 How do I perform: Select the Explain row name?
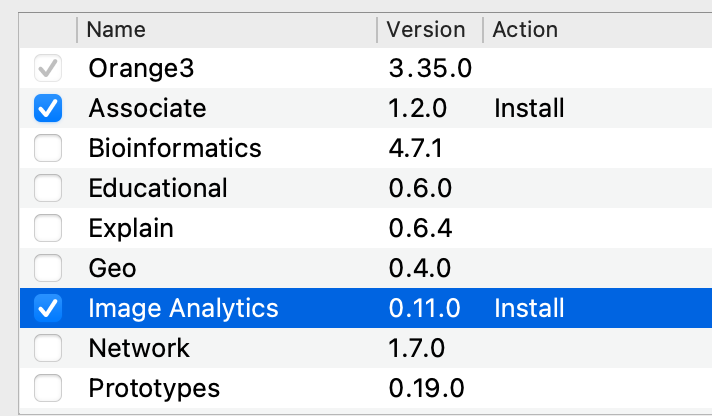[x=131, y=228]
